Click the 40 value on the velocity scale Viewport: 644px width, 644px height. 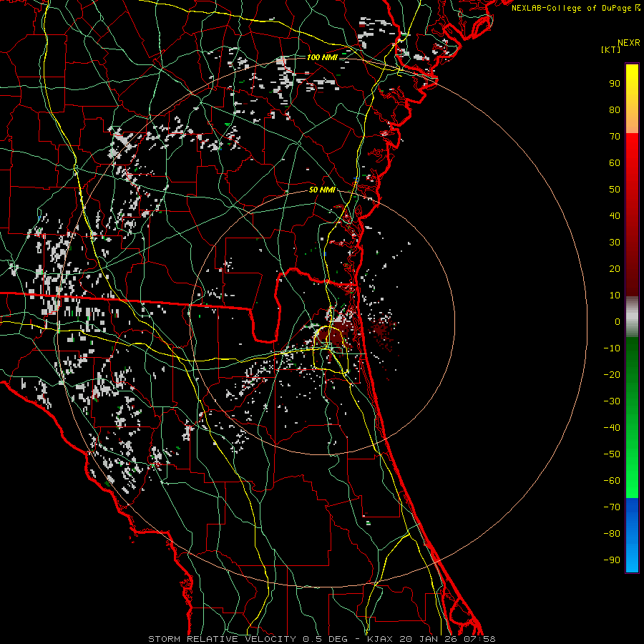click(615, 216)
